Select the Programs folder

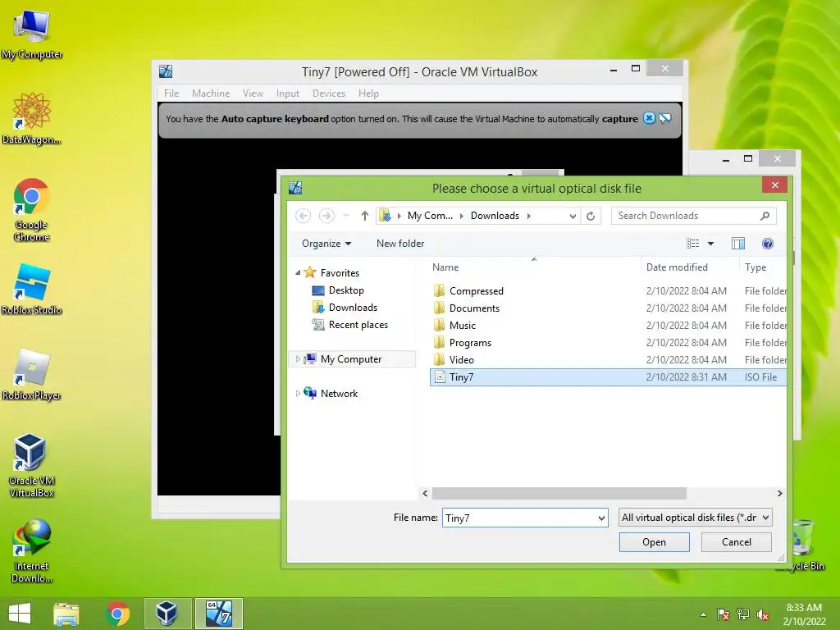[608, 342]
